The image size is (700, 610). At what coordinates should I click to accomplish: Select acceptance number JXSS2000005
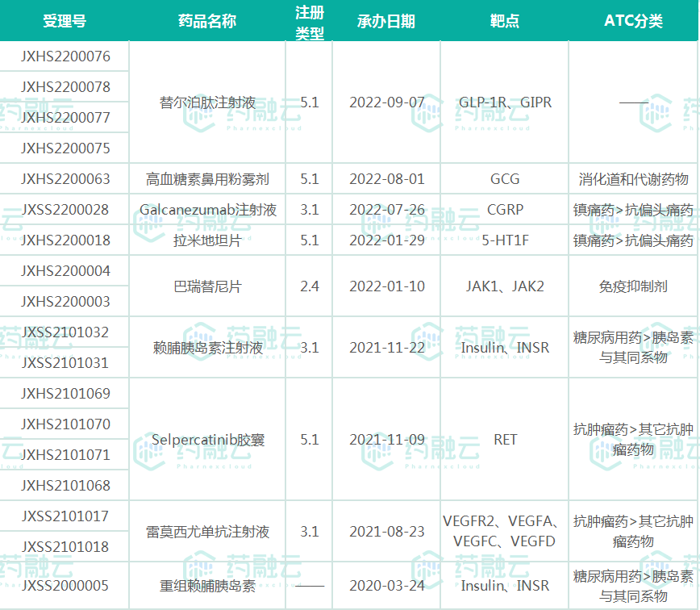coord(65,586)
